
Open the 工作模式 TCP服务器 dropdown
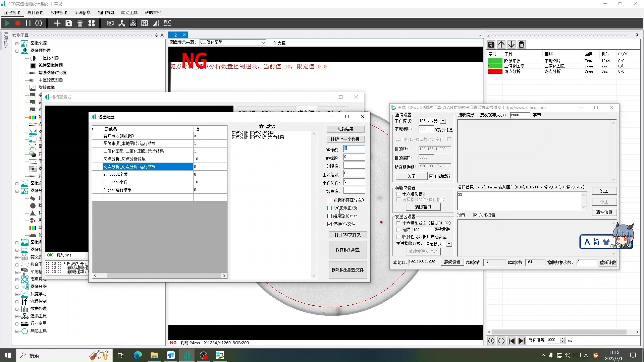coord(443,121)
